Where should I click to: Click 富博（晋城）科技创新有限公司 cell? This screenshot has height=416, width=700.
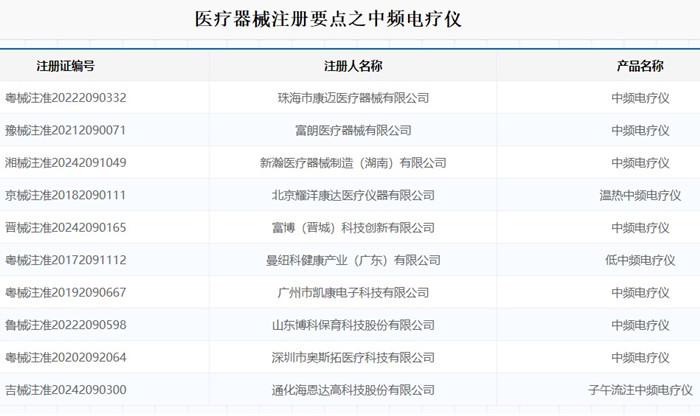click(x=353, y=228)
